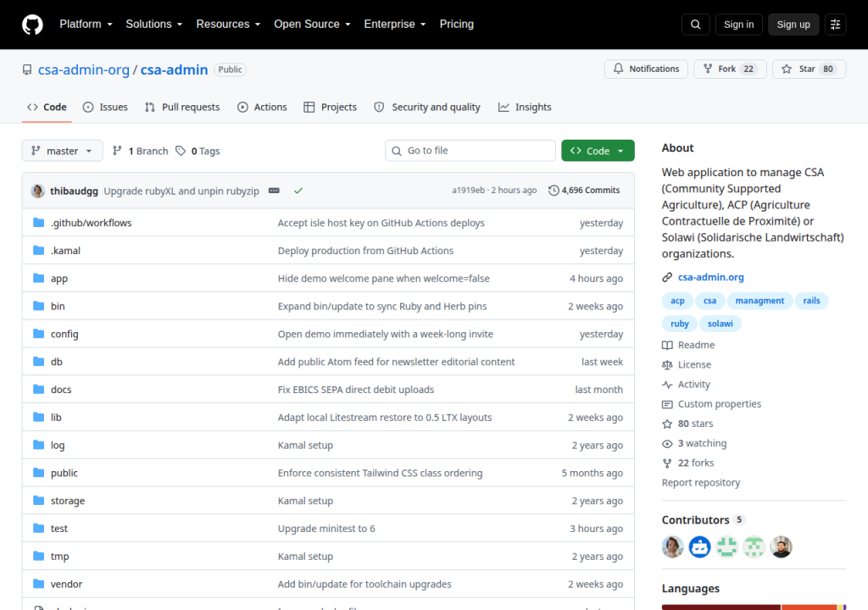This screenshot has height=610, width=868.
Task: Switch to the Issues tab
Action: pyautogui.click(x=105, y=107)
